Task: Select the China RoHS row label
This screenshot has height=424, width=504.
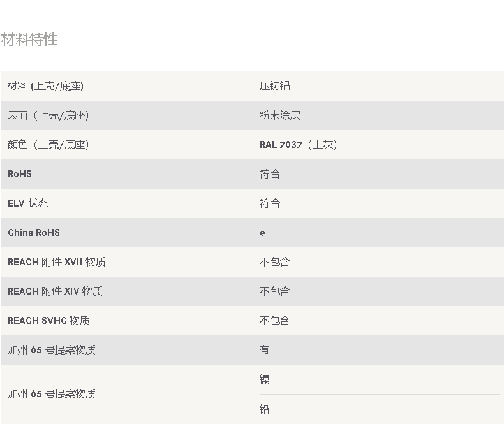Action: (34, 233)
